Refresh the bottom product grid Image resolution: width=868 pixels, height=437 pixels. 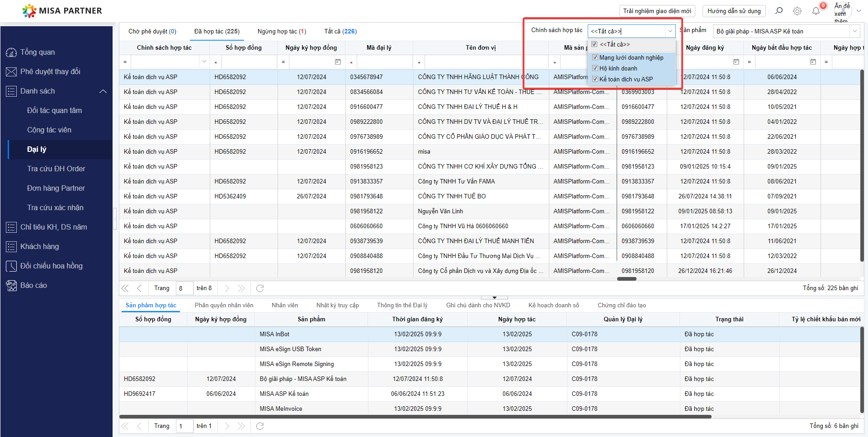click(260, 426)
